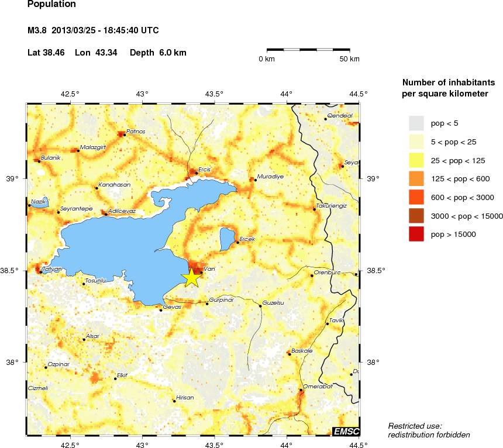Select the grey 'pop < 5' legend swatch
Image resolution: width=503 pixels, height=448 pixels.
tap(416, 123)
